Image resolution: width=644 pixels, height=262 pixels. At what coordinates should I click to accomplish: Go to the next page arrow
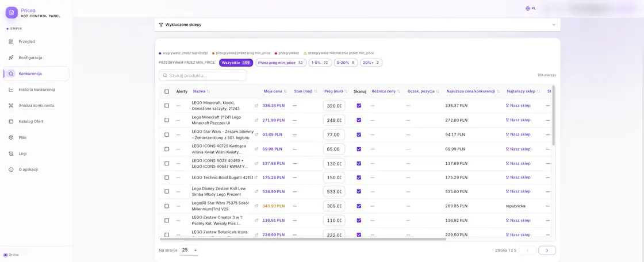coord(547,250)
